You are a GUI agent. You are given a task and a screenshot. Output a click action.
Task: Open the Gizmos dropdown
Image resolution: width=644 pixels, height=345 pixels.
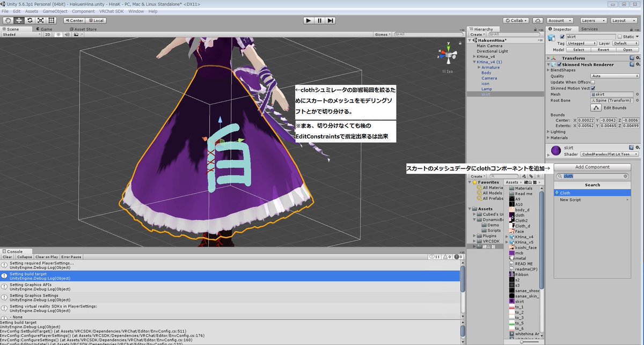pos(383,34)
